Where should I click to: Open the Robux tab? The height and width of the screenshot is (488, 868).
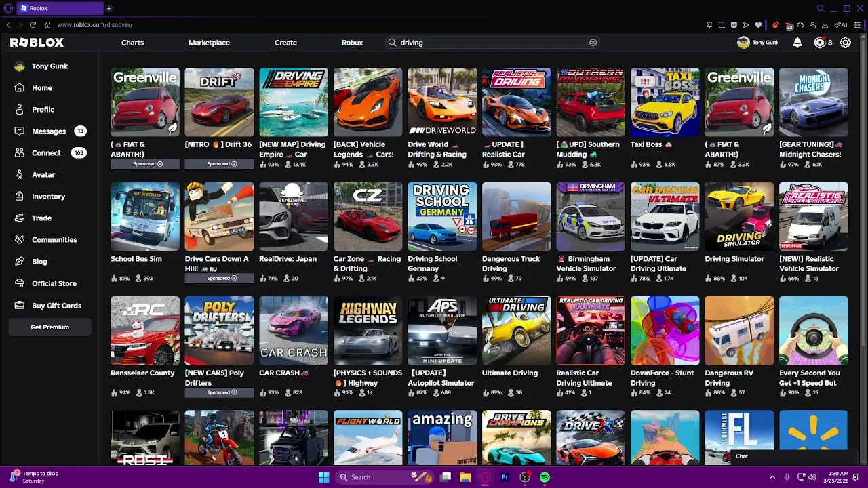[x=352, y=43]
